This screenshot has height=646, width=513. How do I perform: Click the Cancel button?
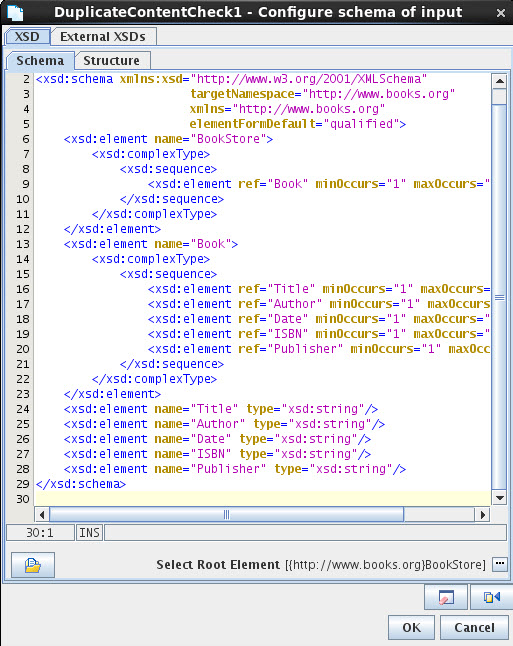[x=474, y=627]
